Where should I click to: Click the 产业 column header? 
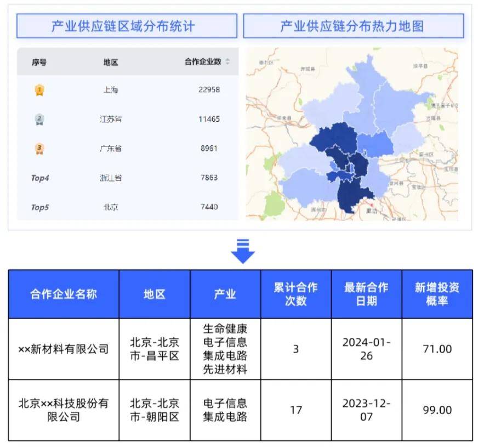pyautogui.click(x=225, y=294)
